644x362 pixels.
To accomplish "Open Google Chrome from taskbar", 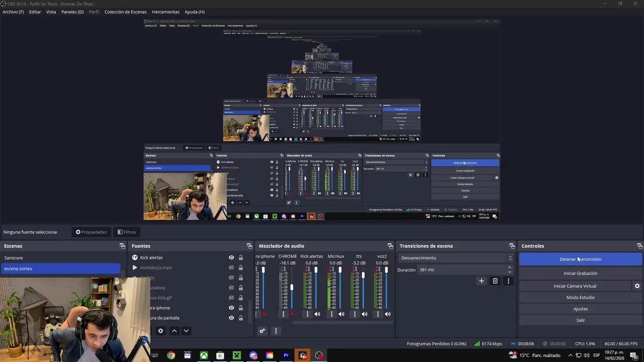I will coord(171,355).
